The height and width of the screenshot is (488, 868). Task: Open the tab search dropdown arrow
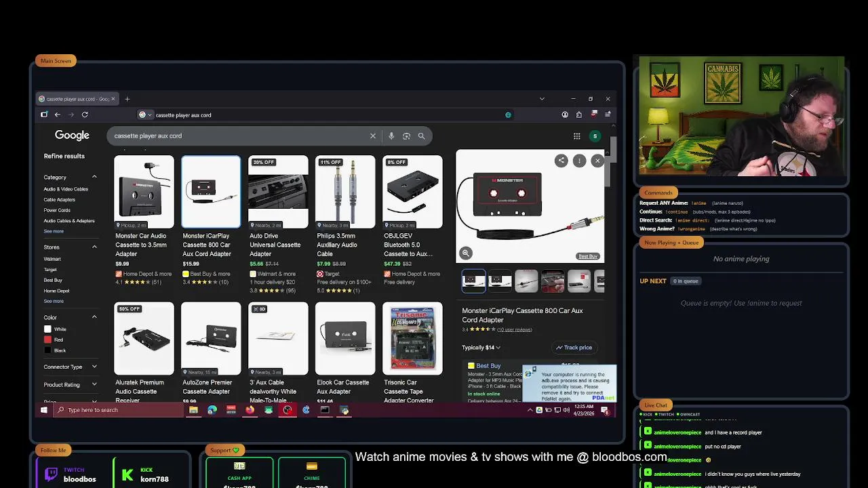tap(542, 99)
